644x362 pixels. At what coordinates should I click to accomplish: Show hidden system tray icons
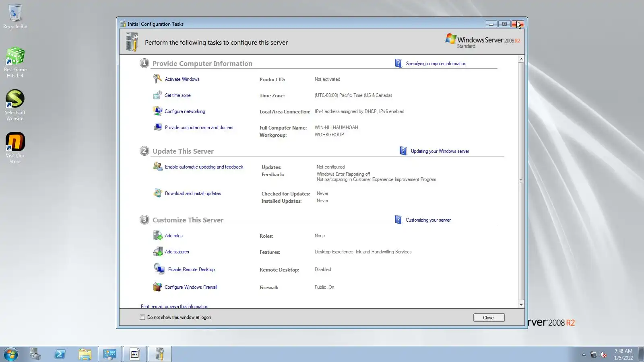584,354
